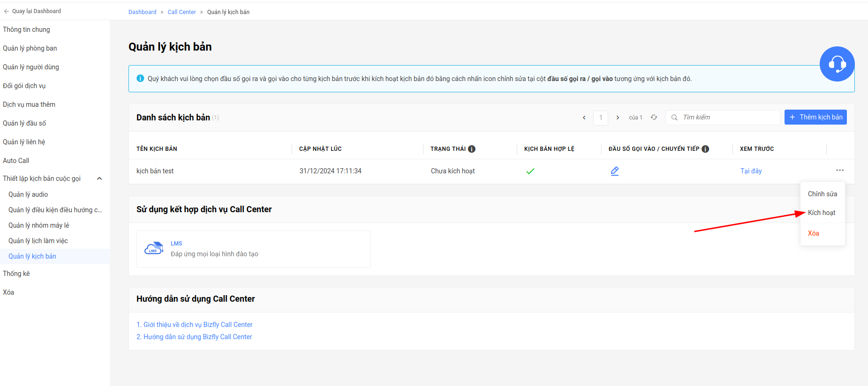Click the TÊN KỊCH BẢN column header
868x386 pixels.
[x=157, y=149]
